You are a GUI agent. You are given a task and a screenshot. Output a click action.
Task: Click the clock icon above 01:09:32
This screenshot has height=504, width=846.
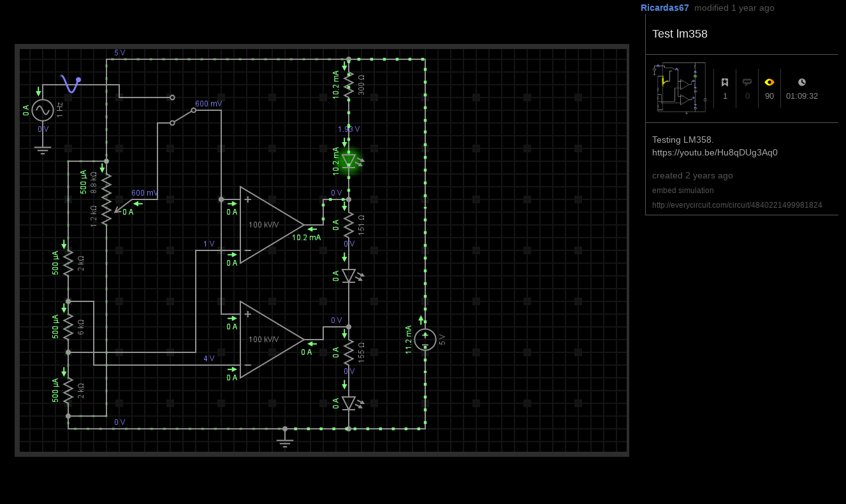click(802, 82)
